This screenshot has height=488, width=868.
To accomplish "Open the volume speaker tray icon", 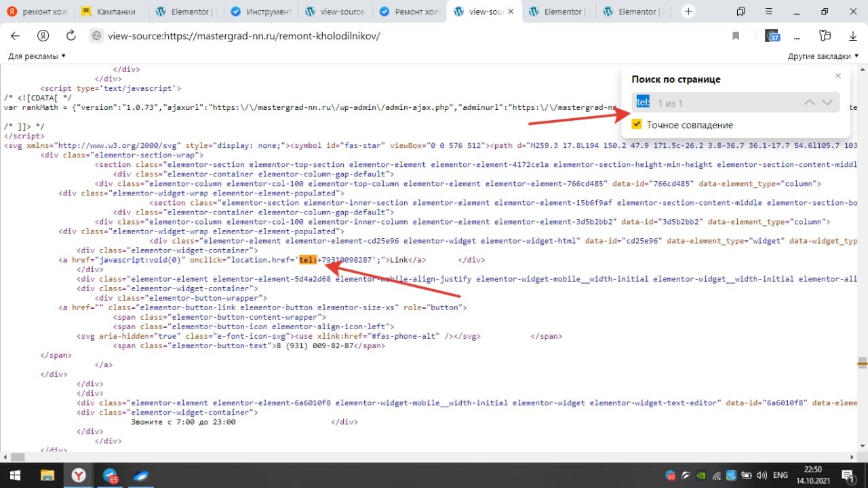I will coord(762,475).
